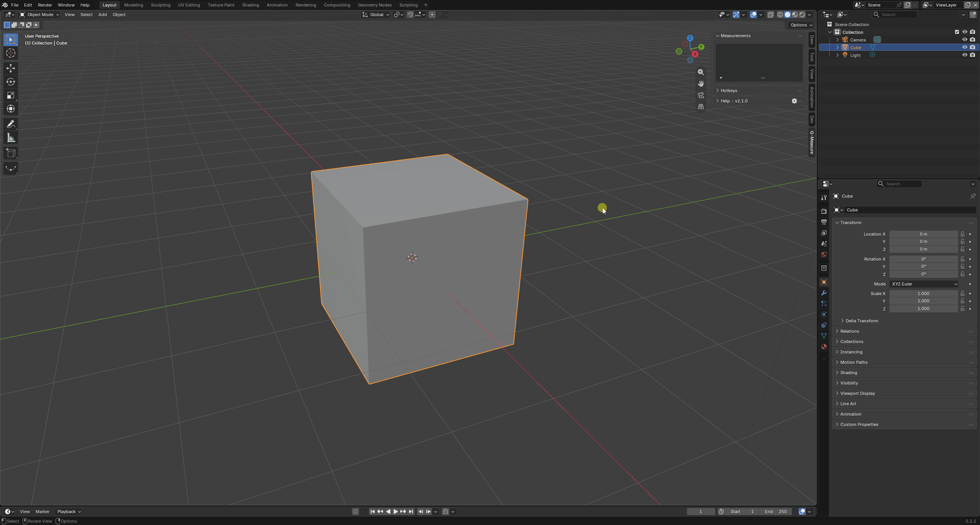Jump to the last frame button

coord(411,512)
